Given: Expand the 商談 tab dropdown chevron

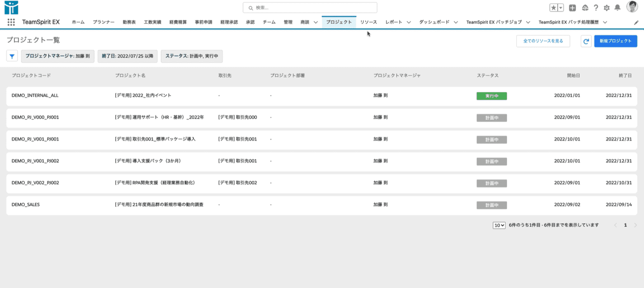Looking at the screenshot, I should 315,22.
